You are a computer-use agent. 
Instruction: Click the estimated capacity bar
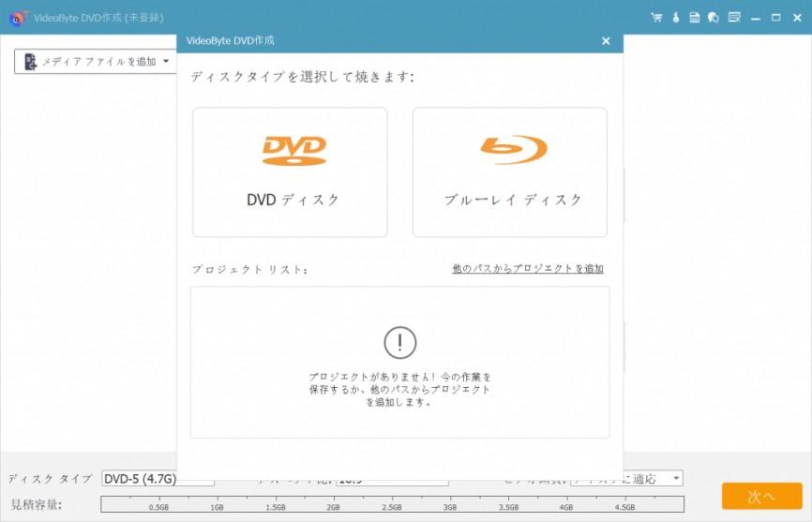pyautogui.click(x=392, y=504)
